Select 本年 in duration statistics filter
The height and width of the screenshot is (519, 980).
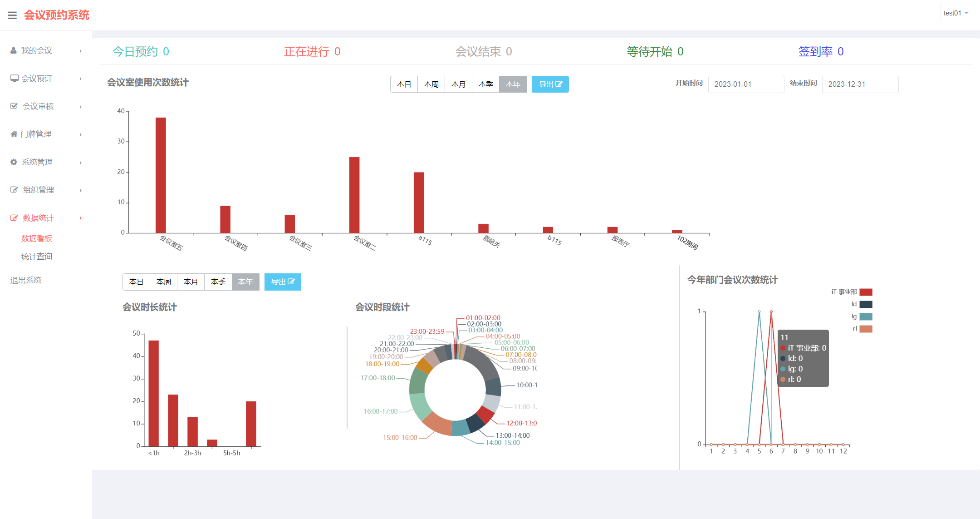(245, 282)
